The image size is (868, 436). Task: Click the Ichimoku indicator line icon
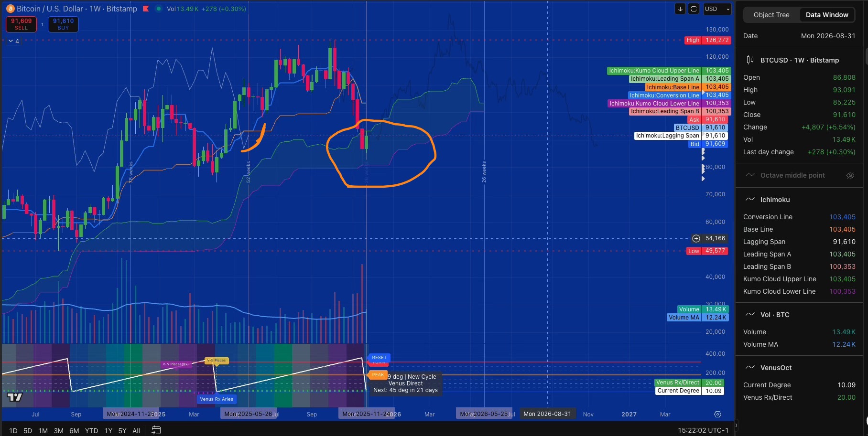pyautogui.click(x=750, y=200)
